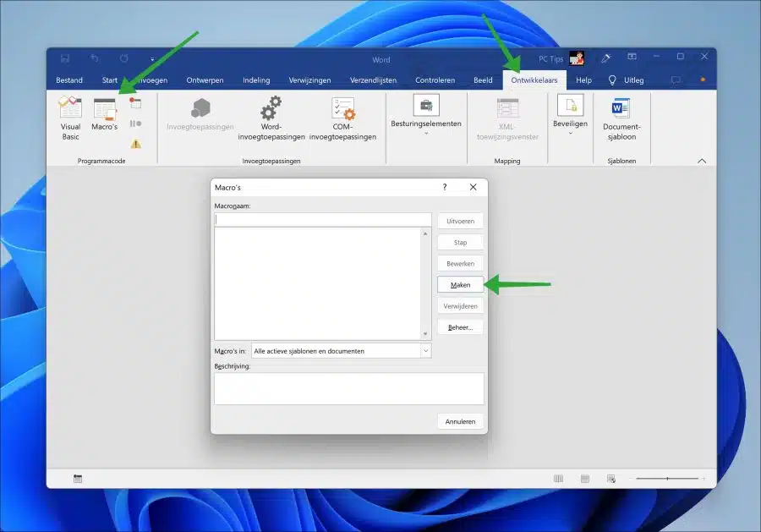Click in the Macronaam input field

click(x=323, y=220)
